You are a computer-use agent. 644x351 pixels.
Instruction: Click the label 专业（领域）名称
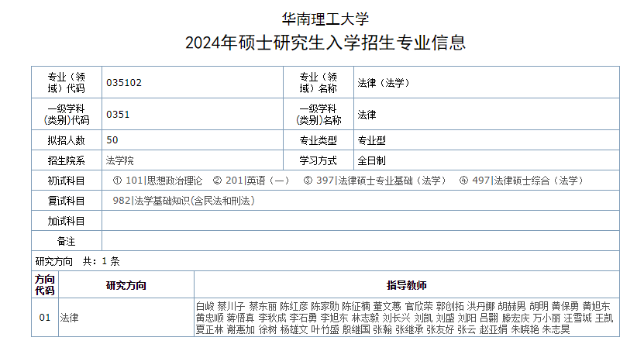319,82
